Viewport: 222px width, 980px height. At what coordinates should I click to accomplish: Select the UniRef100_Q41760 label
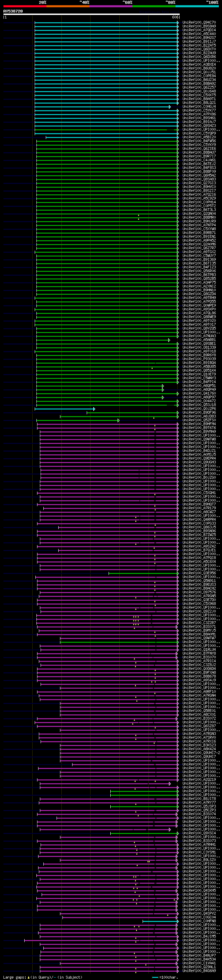pyautogui.click(x=199, y=394)
